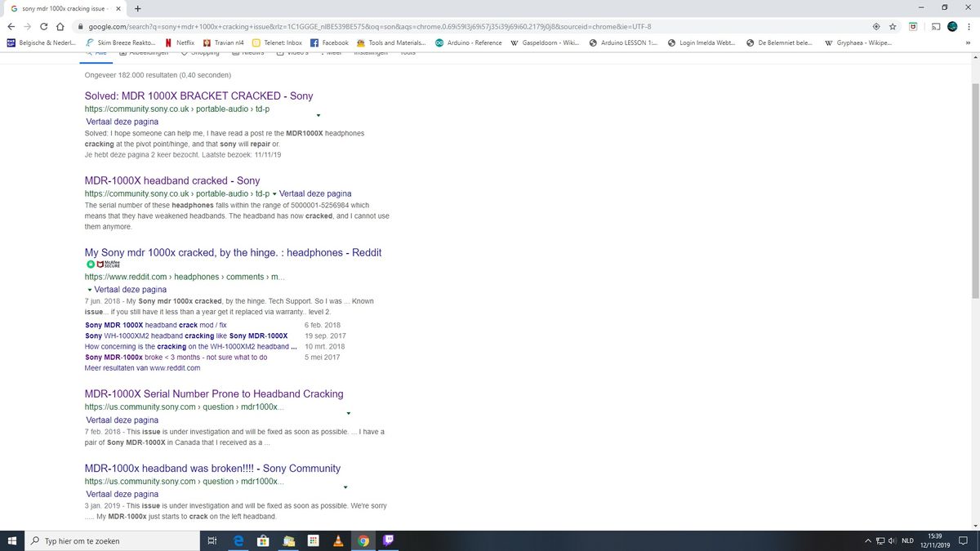This screenshot has width=980, height=551.
Task: Click the URL address bar
Action: pos(465,26)
